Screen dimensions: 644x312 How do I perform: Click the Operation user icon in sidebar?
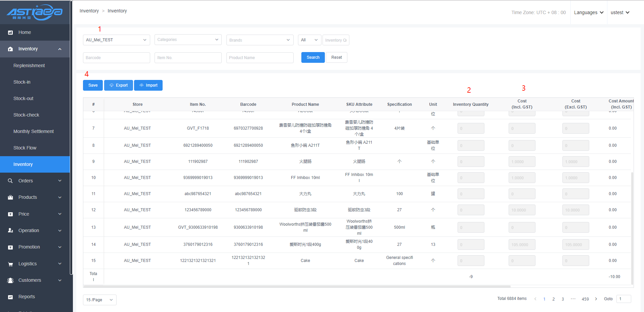10,231
